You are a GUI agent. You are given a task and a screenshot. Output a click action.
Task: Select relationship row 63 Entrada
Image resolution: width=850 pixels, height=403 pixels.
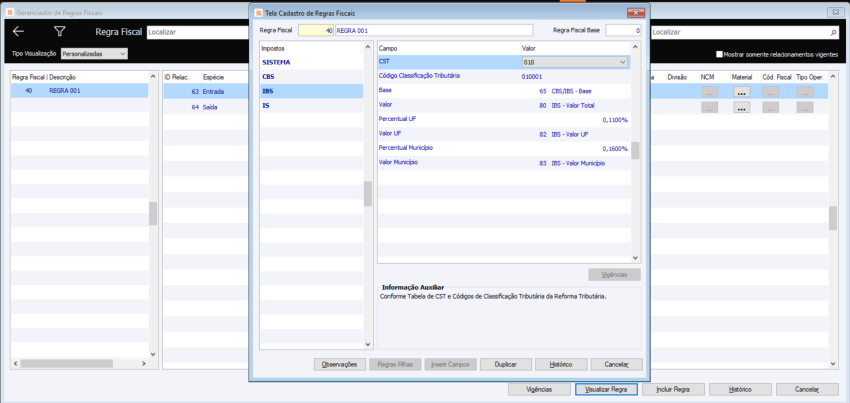pos(205,92)
